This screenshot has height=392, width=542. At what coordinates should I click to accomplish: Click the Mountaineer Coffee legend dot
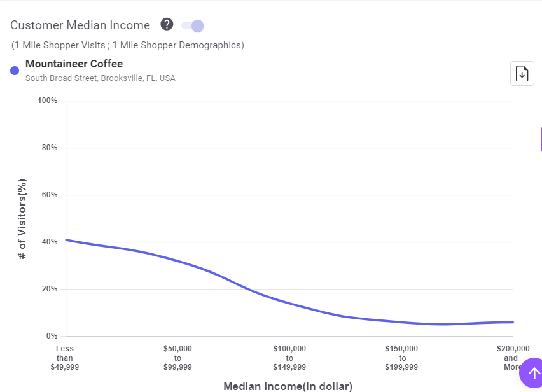15,71
